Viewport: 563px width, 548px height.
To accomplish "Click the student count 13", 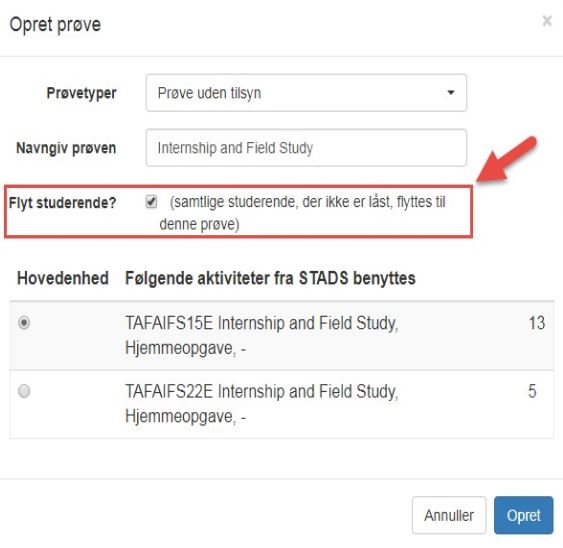I will 537,322.
